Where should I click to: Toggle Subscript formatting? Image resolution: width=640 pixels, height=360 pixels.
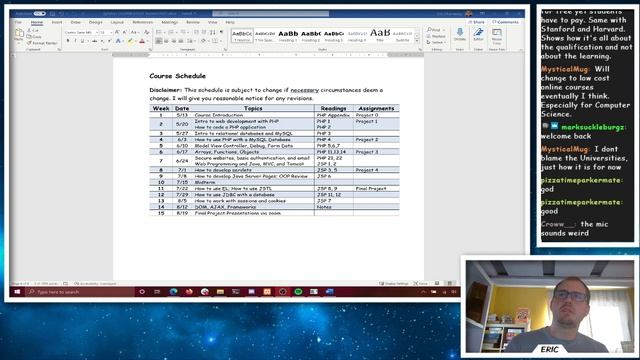click(102, 41)
